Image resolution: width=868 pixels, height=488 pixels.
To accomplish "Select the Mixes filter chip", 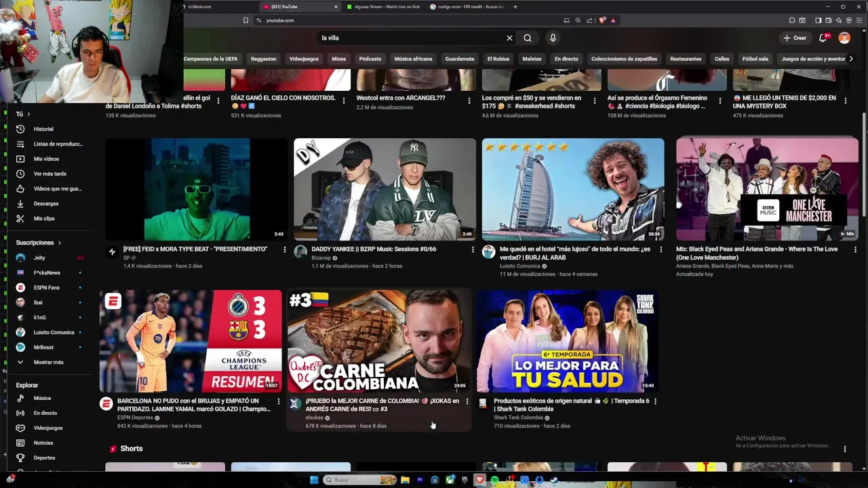I will (x=338, y=59).
